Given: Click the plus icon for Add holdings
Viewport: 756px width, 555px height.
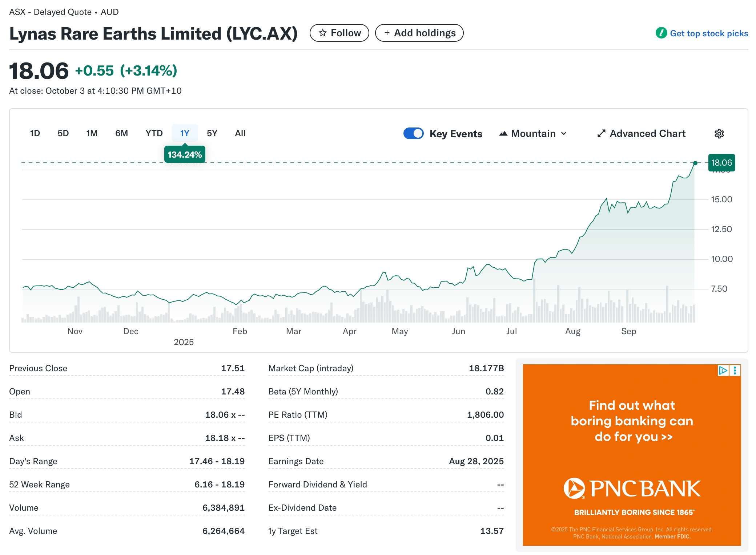Looking at the screenshot, I should tap(387, 33).
